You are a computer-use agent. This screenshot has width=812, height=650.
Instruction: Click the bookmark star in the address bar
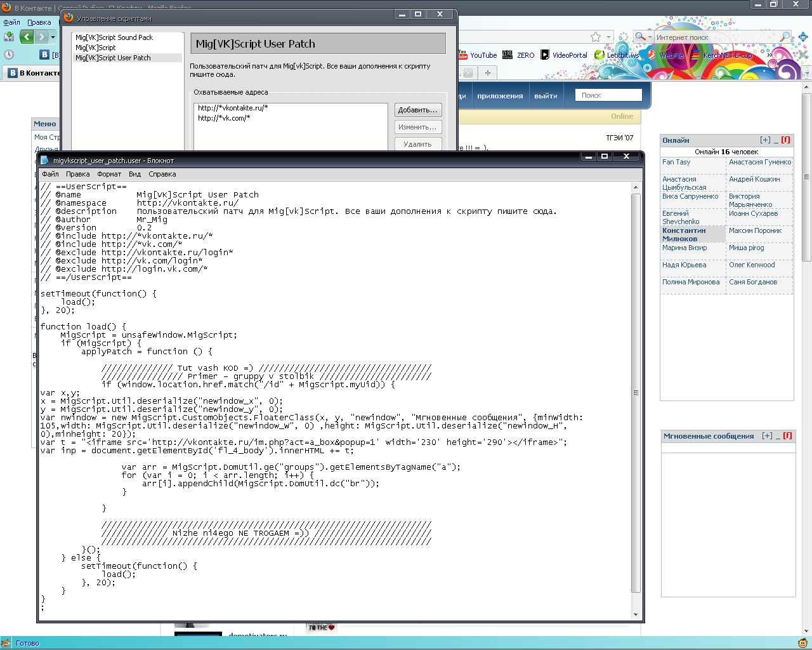[596, 37]
